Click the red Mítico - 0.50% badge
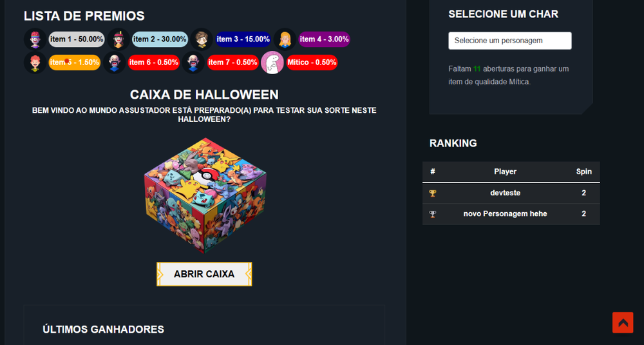 click(312, 63)
